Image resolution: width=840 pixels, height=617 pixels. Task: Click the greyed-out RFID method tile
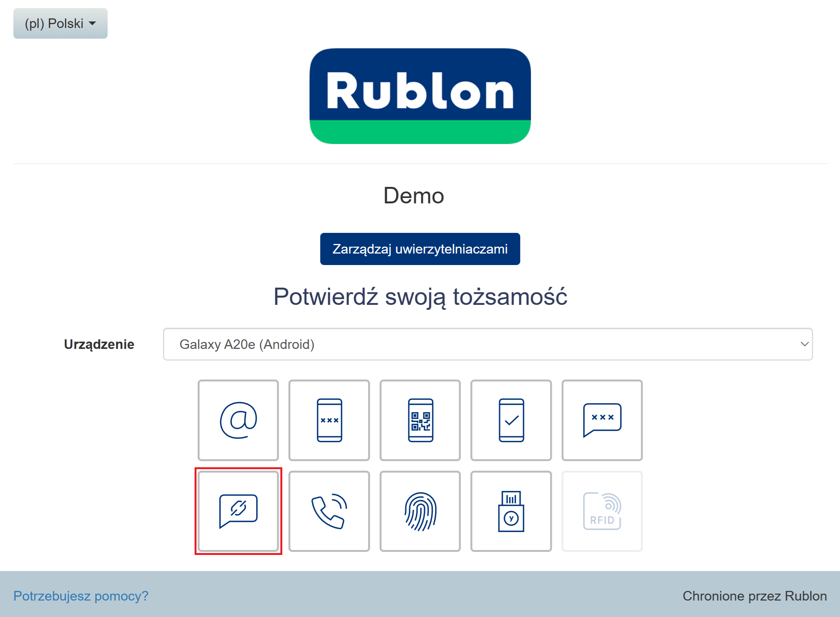point(602,511)
